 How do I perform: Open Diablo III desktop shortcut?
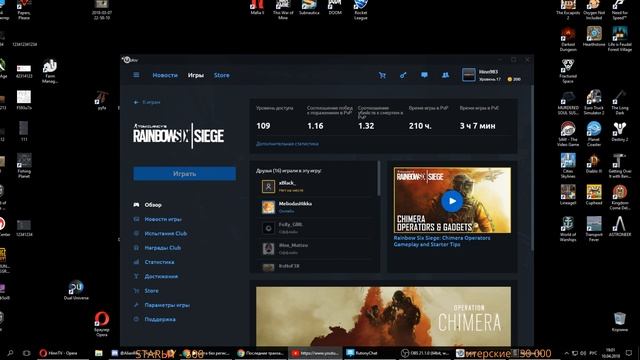coord(594,163)
